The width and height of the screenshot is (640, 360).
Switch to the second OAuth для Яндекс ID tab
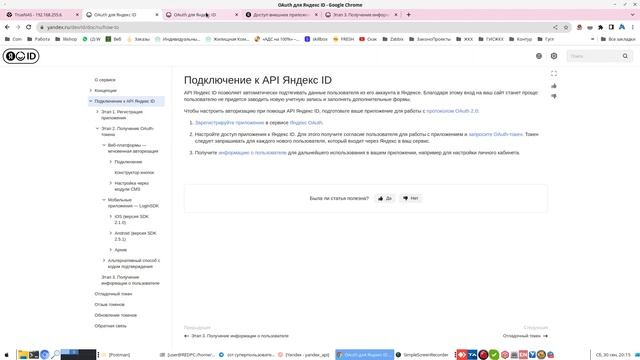click(x=195, y=15)
